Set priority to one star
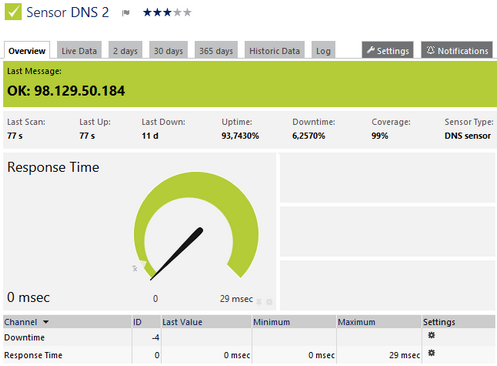The width and height of the screenshot is (497, 366). coord(147,13)
